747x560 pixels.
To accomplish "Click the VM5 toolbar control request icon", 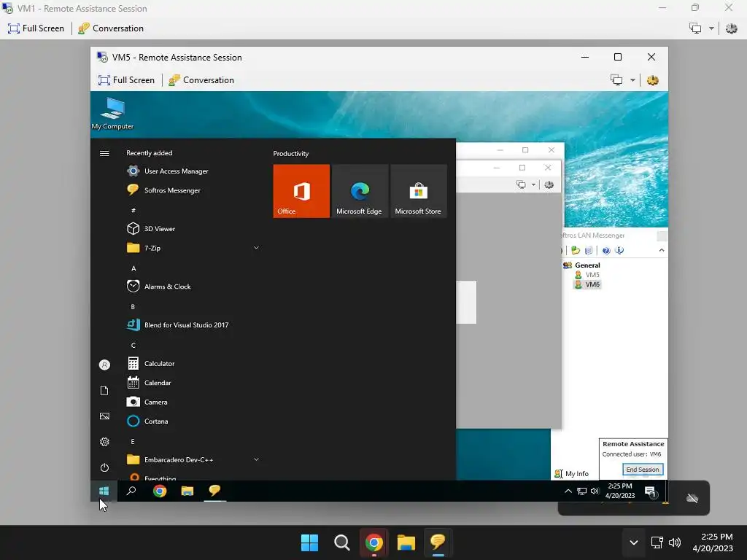I will point(653,80).
